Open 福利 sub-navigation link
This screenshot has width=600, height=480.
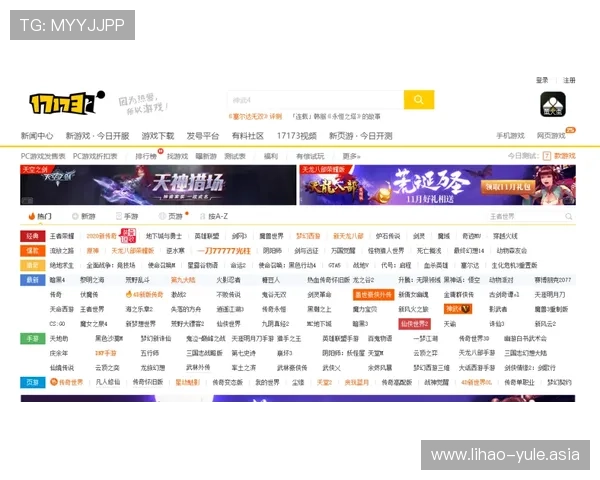click(271, 156)
